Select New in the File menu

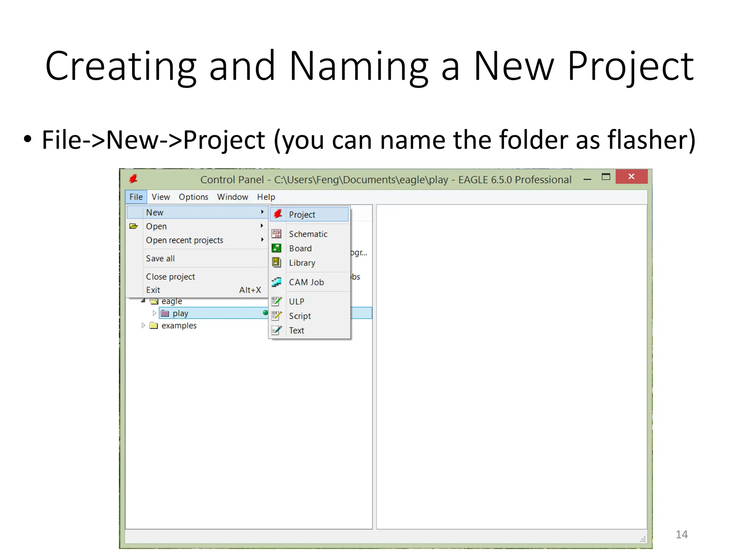click(197, 212)
